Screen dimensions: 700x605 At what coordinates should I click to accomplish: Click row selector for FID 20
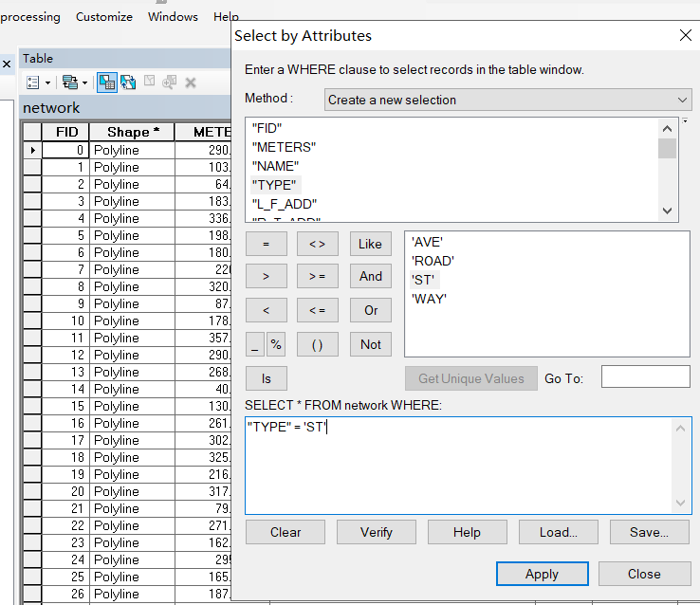click(32, 491)
